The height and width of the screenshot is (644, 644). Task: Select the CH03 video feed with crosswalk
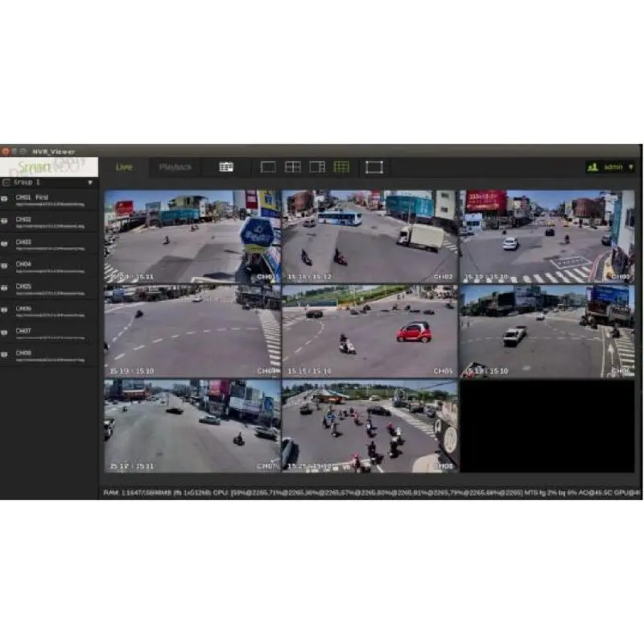tap(547, 236)
